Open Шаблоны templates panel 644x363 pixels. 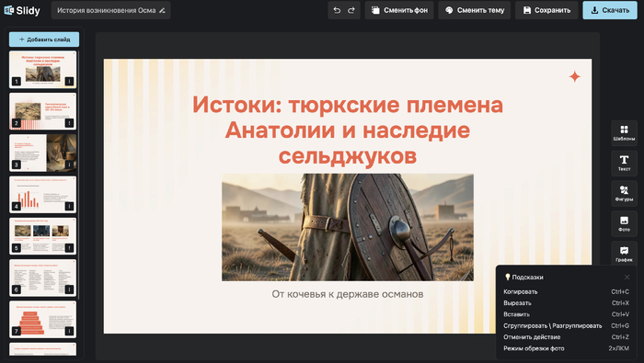pos(624,133)
